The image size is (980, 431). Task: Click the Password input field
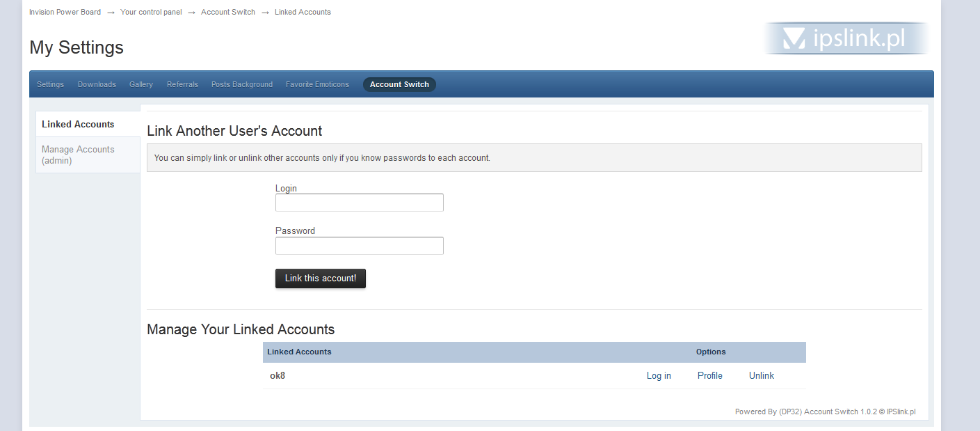point(359,245)
